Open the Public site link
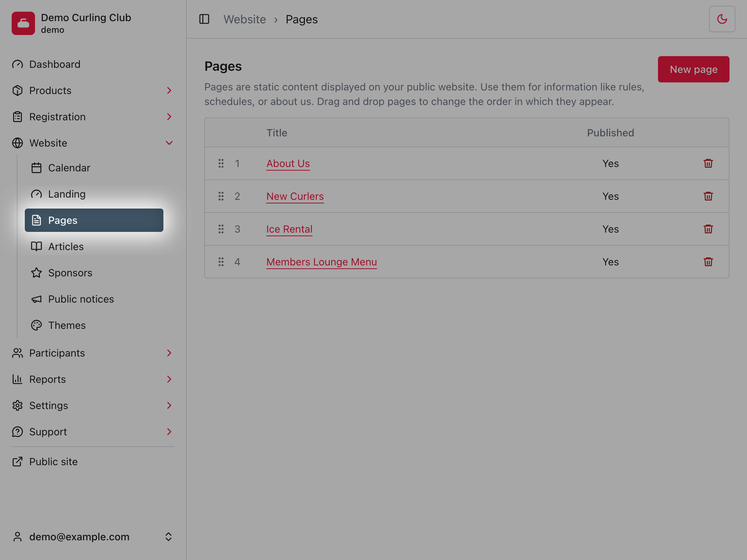 (93, 462)
